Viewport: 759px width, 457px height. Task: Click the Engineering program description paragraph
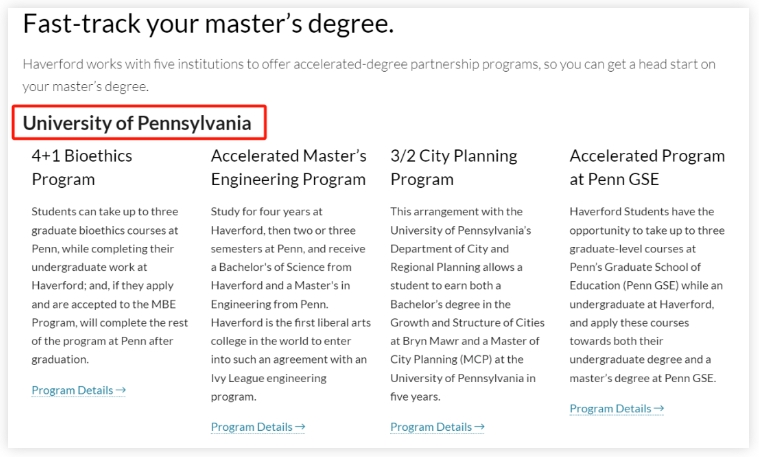click(x=290, y=304)
